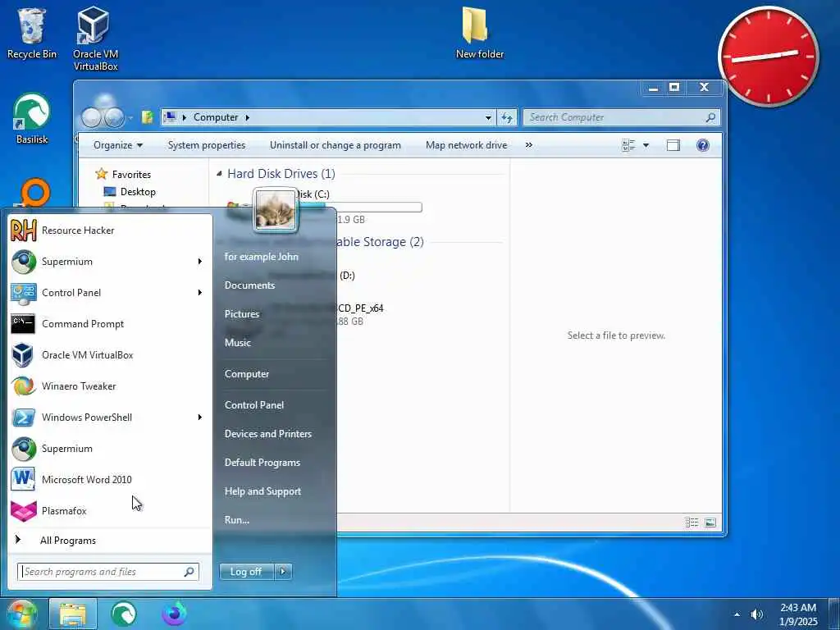This screenshot has width=840, height=630.
Task: Expand the first Supermium entry's jump list arrow
Action: coord(200,262)
